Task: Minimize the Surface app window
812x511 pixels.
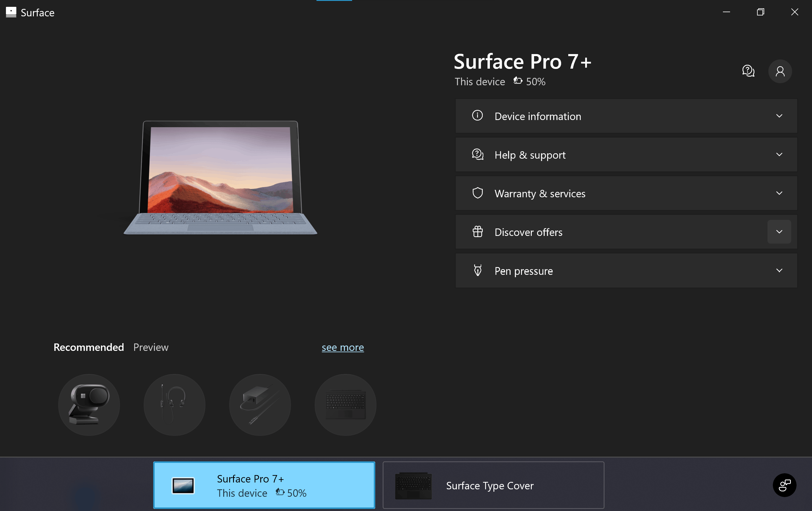Action: (x=726, y=12)
